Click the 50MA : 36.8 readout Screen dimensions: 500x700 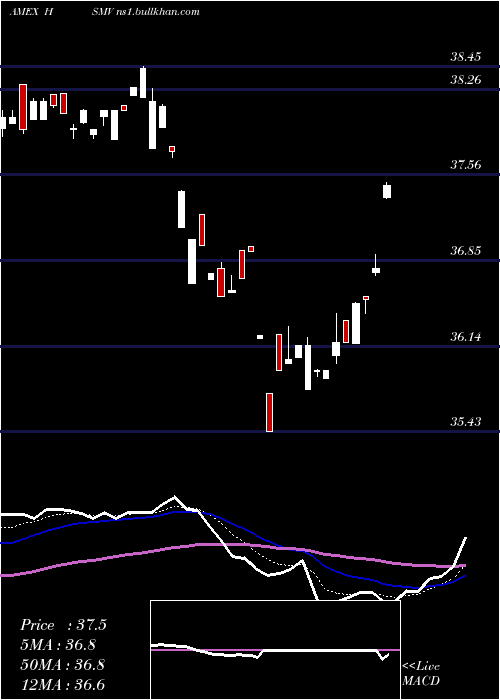tap(62, 664)
